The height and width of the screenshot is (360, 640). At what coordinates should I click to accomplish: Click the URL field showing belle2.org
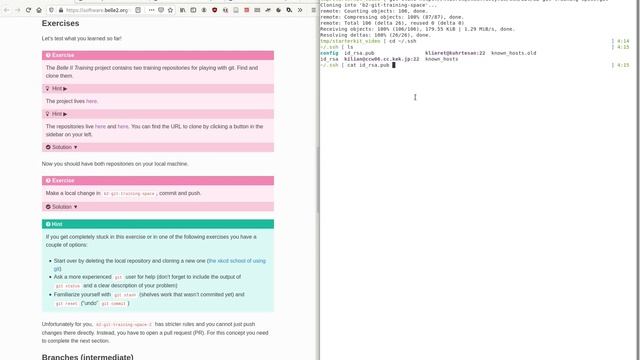coord(97,10)
